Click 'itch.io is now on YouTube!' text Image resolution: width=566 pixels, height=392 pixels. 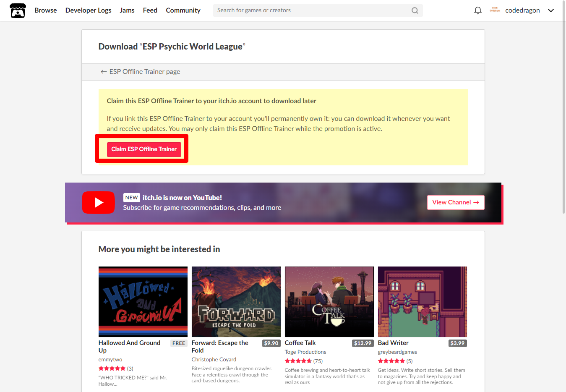182,198
